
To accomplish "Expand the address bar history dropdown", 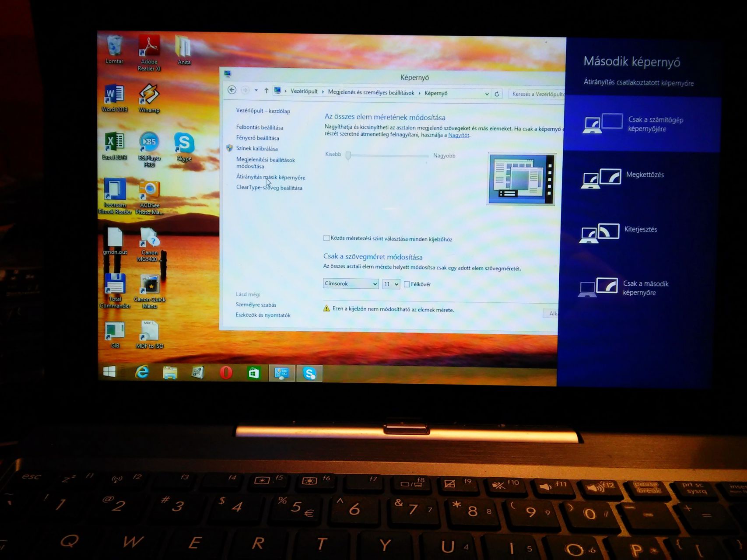I will tap(487, 94).
